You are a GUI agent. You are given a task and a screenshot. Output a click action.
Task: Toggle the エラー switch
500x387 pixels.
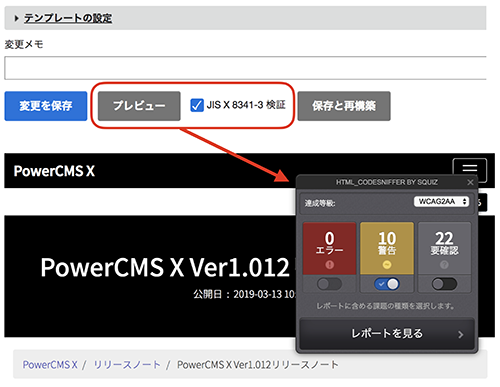[329, 284]
